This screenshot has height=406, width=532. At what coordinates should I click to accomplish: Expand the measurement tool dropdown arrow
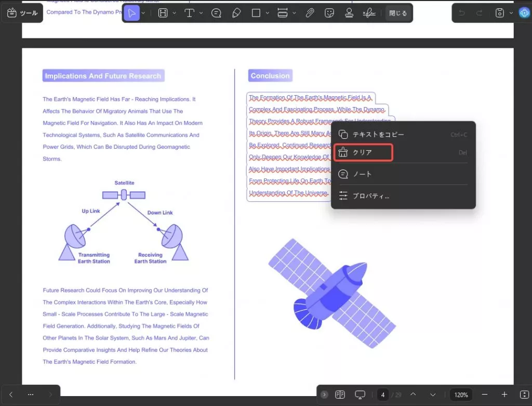pos(294,13)
